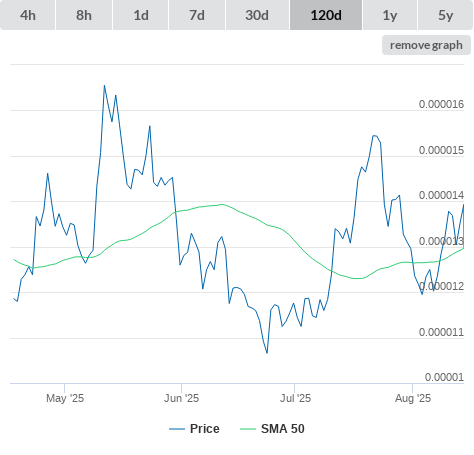Screen dimensions: 474x455
Task: Choose the 1d time range tab
Action: point(141,15)
